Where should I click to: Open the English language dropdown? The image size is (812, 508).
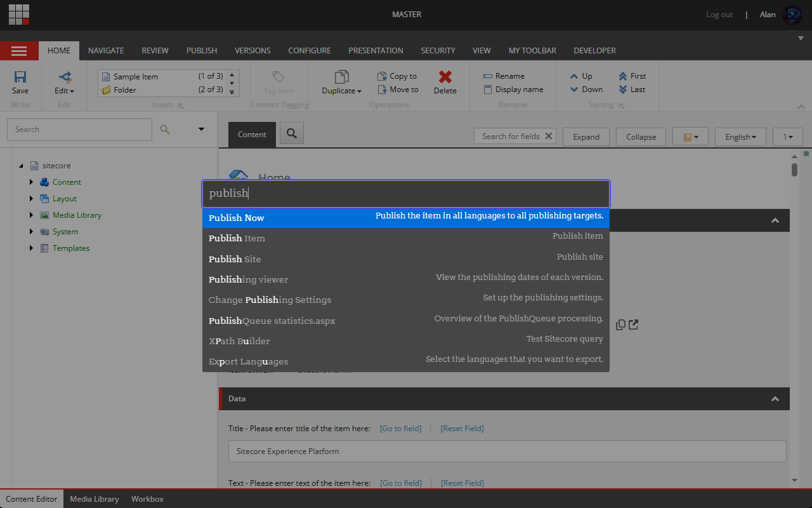(740, 137)
